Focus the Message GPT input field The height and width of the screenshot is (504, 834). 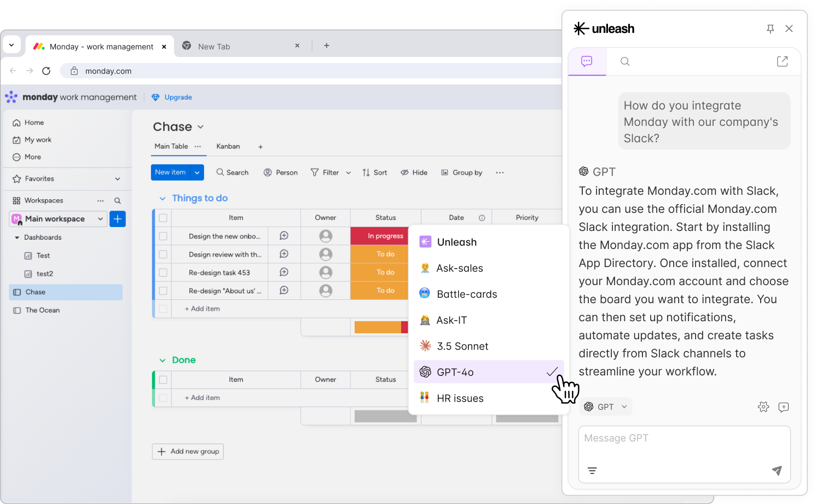tap(685, 454)
